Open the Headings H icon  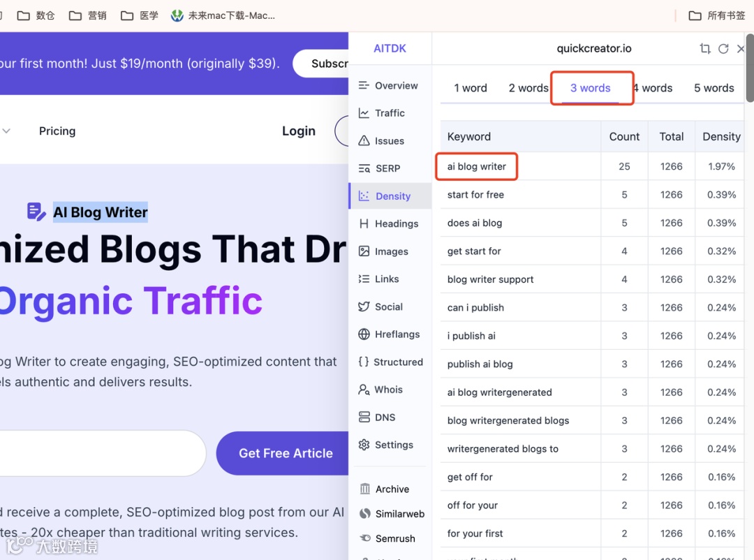364,223
